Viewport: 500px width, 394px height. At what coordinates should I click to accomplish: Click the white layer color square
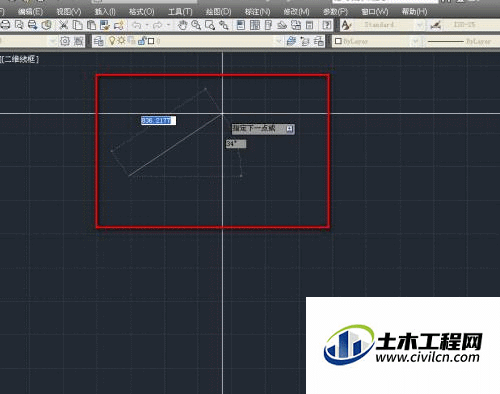click(151, 41)
